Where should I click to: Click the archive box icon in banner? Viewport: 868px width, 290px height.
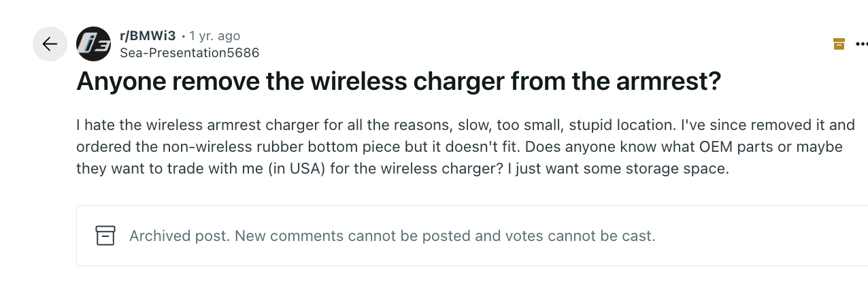pos(105,236)
